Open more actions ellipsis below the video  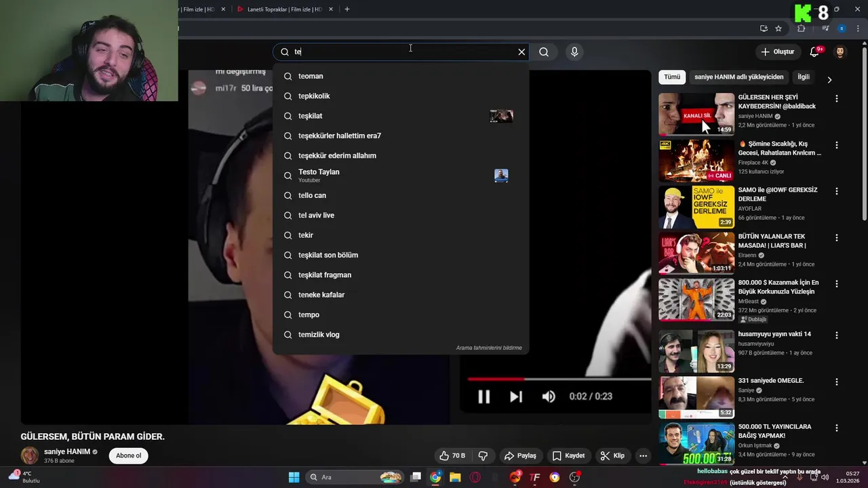pyautogui.click(x=644, y=455)
